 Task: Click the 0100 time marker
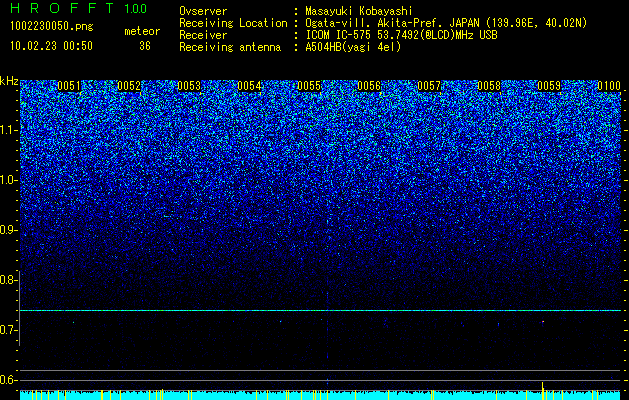coord(609,86)
